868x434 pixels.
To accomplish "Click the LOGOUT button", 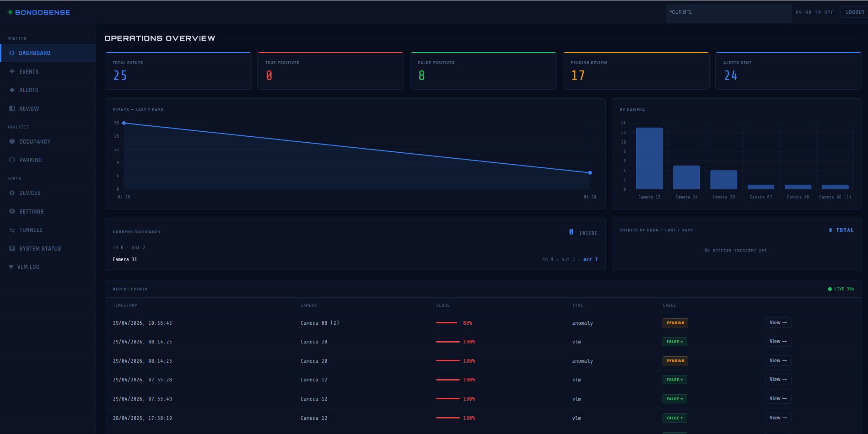I will (854, 11).
